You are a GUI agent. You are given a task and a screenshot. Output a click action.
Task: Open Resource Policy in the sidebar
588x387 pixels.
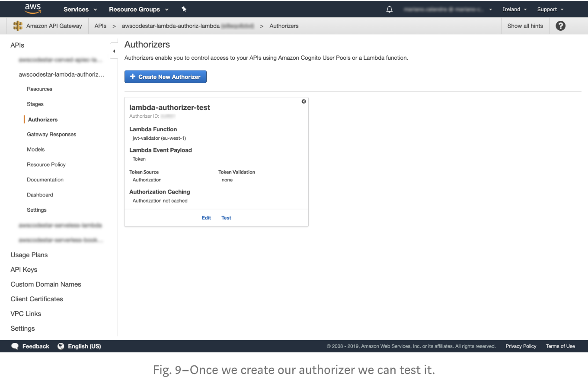46,164
